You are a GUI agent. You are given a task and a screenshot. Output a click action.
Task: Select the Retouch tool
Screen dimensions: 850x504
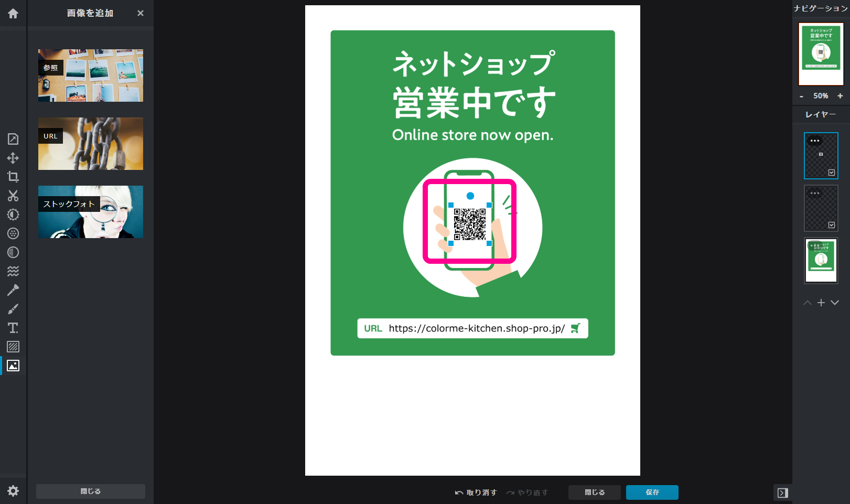coord(13,290)
